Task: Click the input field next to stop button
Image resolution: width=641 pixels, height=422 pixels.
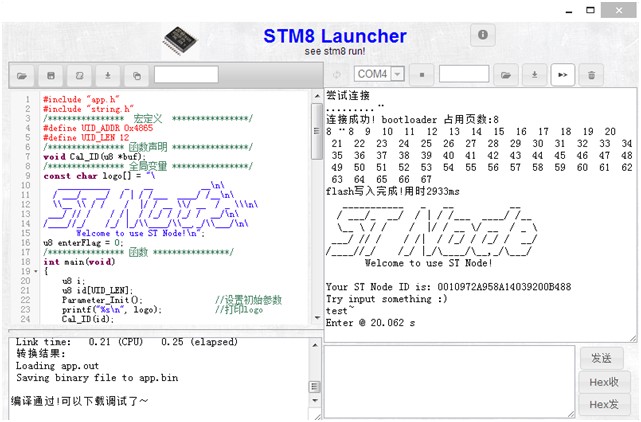Action: pyautogui.click(x=464, y=74)
